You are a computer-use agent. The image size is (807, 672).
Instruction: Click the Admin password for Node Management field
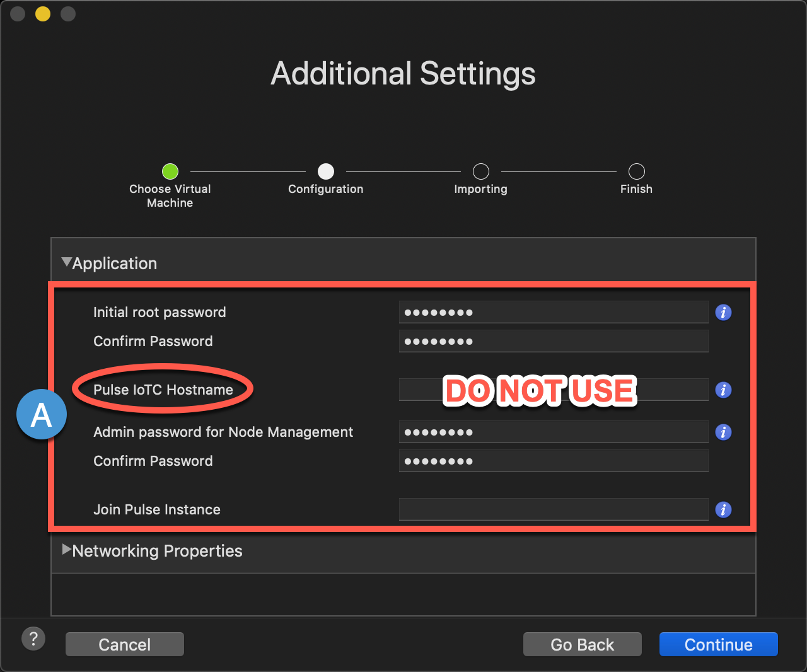coord(554,432)
